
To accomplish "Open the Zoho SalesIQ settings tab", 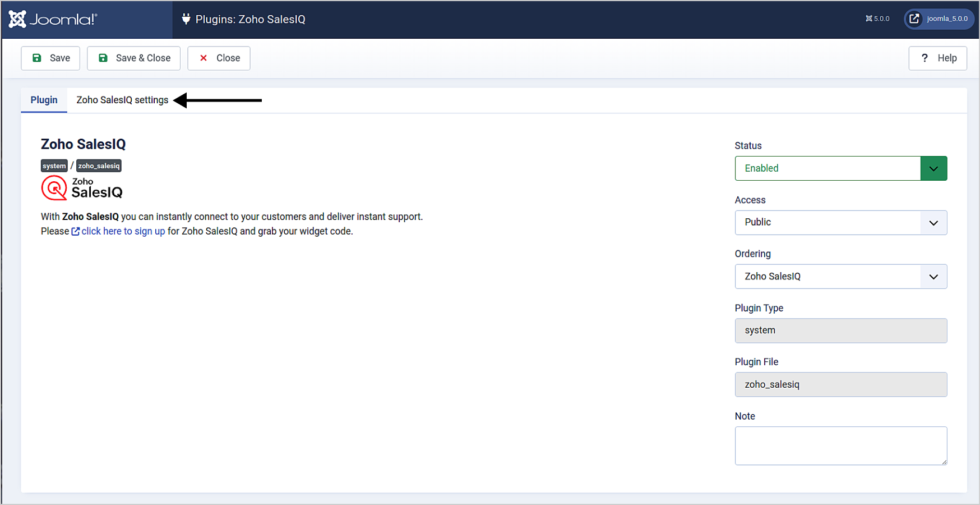I will coord(122,100).
